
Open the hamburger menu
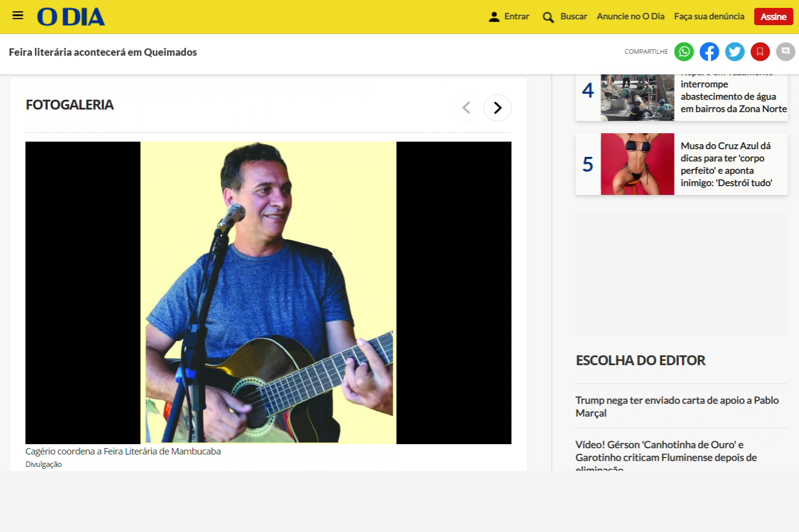click(18, 16)
